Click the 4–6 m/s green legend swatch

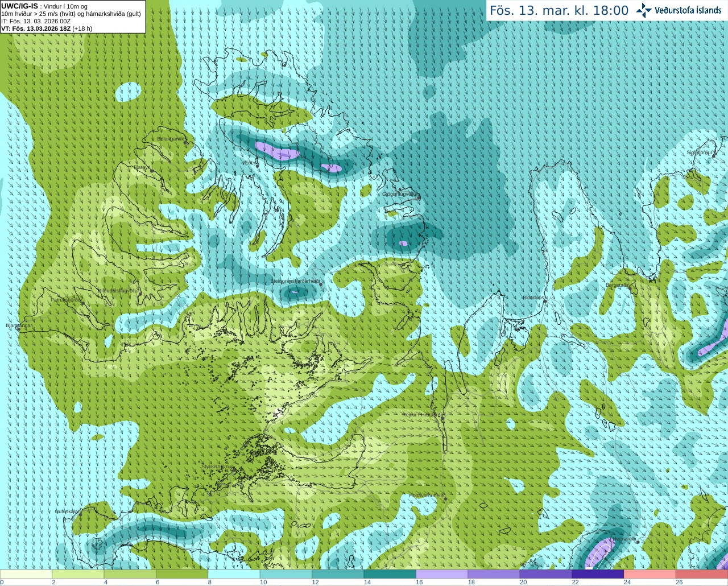[x=130, y=574]
